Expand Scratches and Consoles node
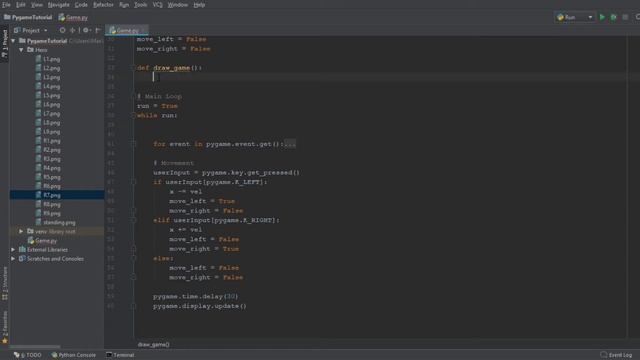 (13, 259)
